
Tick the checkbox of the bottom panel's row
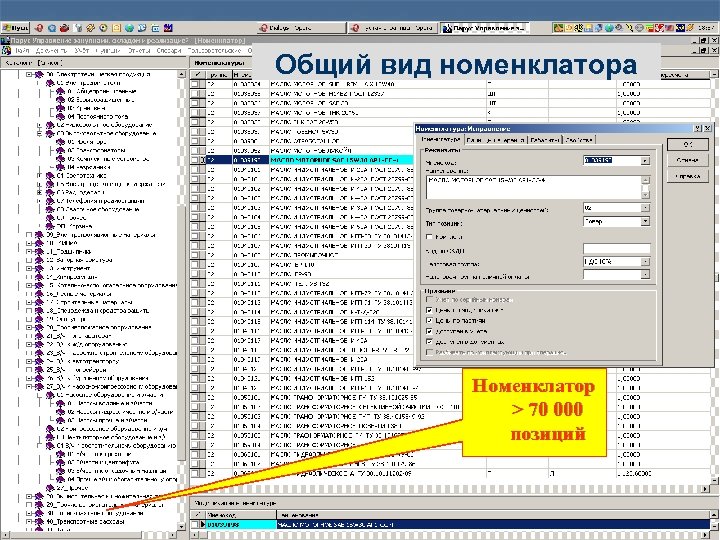click(195, 524)
